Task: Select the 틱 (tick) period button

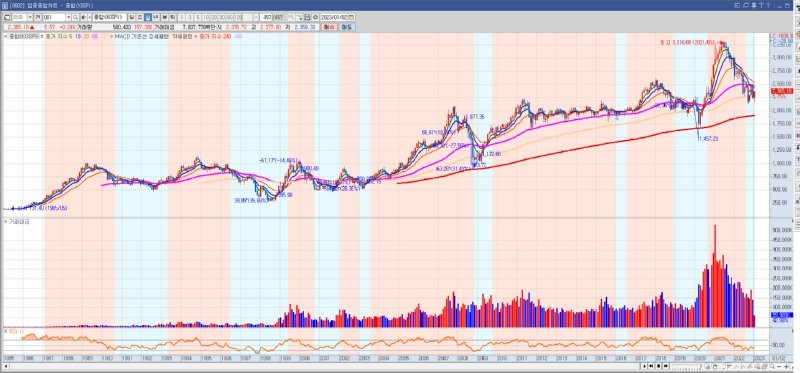Action: 173,17
